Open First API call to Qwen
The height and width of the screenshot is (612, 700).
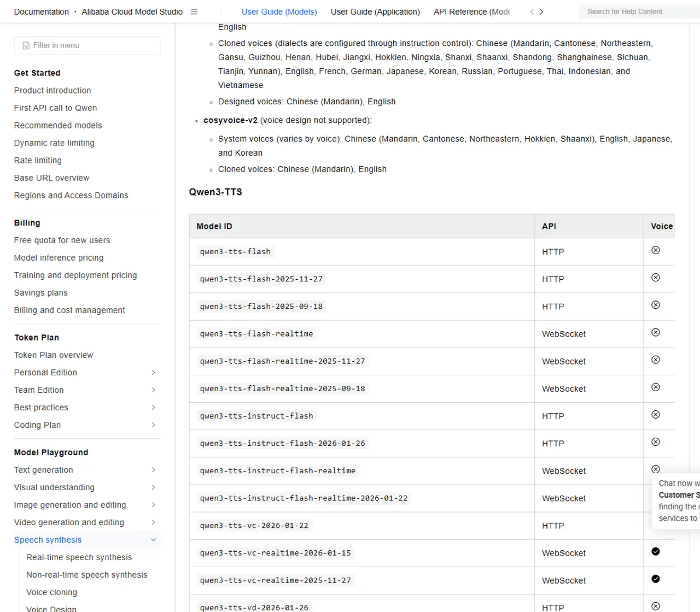56,108
